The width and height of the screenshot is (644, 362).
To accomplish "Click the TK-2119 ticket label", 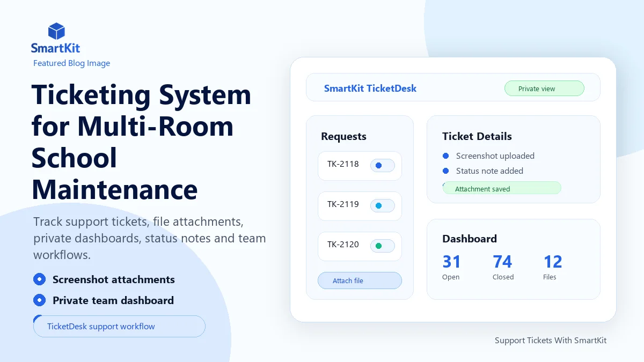I will point(343,204).
